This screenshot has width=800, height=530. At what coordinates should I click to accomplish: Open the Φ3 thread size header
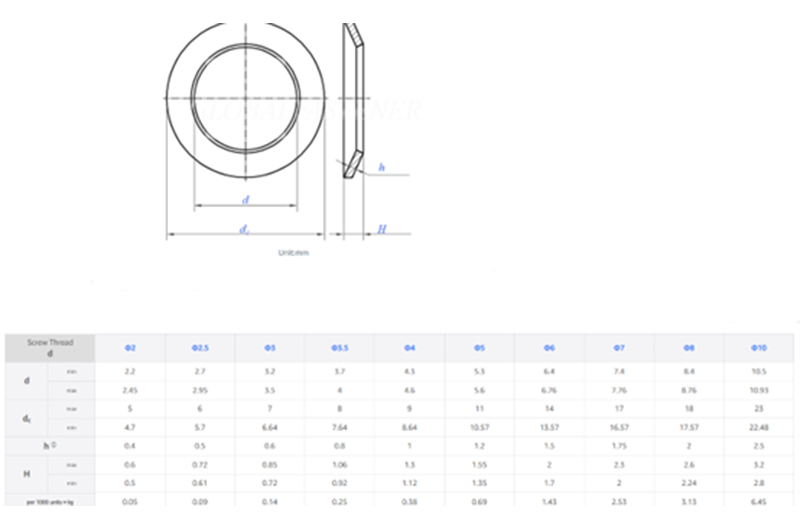pos(269,348)
